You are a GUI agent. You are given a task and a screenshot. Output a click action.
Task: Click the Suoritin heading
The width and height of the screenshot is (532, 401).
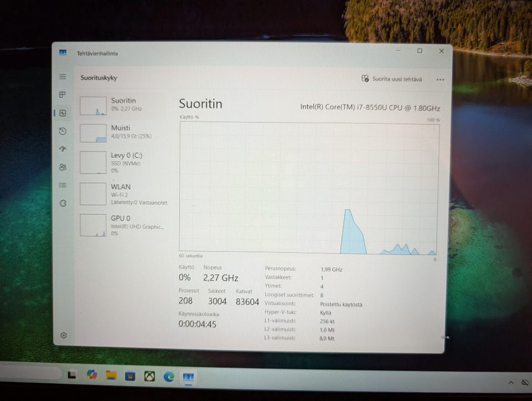[201, 104]
